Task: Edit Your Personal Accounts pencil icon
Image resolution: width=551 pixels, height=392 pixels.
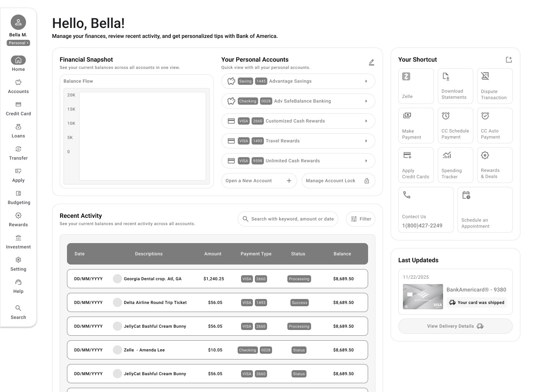Action: tap(371, 62)
